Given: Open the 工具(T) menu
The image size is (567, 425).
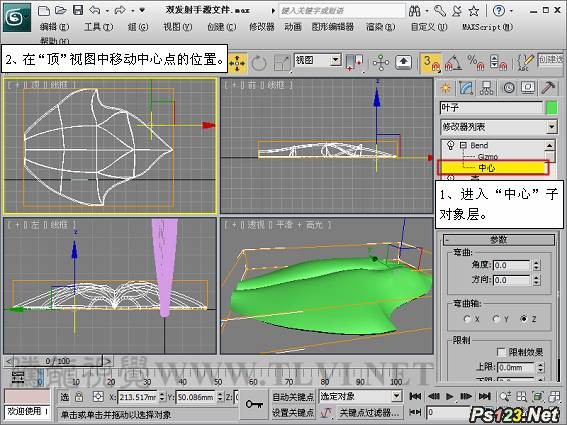Looking at the screenshot, I should tap(98, 27).
